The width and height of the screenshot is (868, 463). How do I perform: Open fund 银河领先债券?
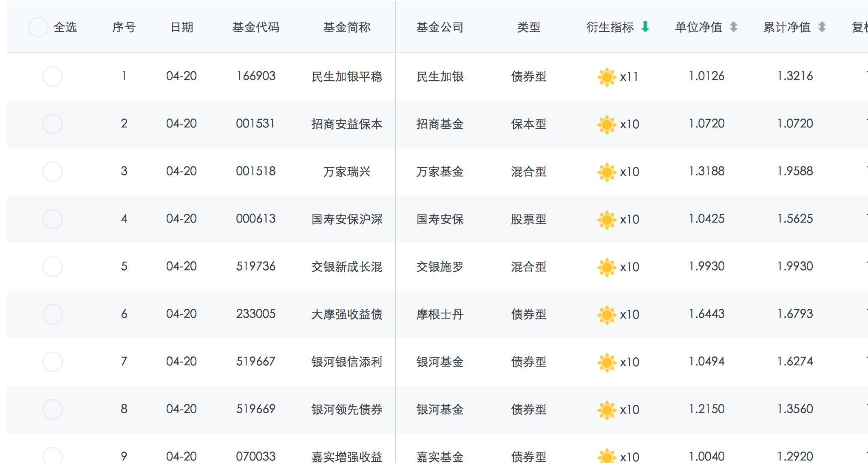(x=347, y=409)
